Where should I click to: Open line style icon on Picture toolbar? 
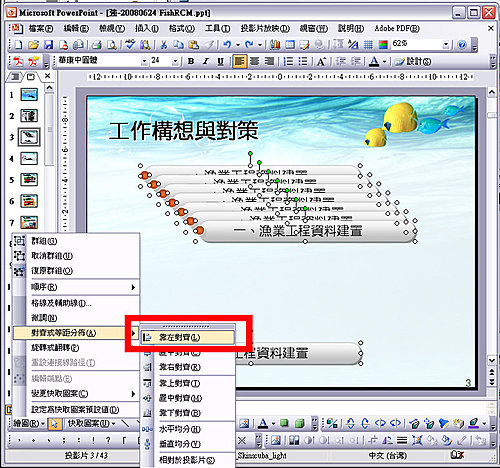pyautogui.click(x=402, y=441)
